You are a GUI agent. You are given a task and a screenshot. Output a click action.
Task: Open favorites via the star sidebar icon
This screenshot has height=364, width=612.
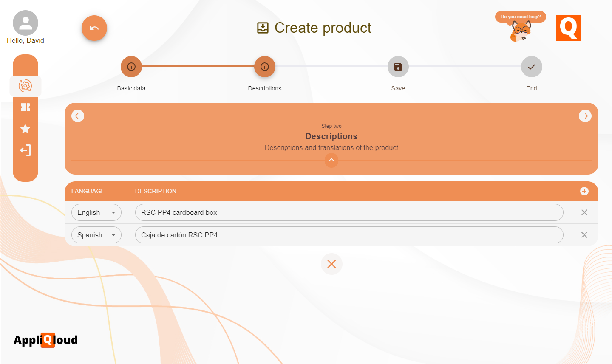click(x=25, y=129)
